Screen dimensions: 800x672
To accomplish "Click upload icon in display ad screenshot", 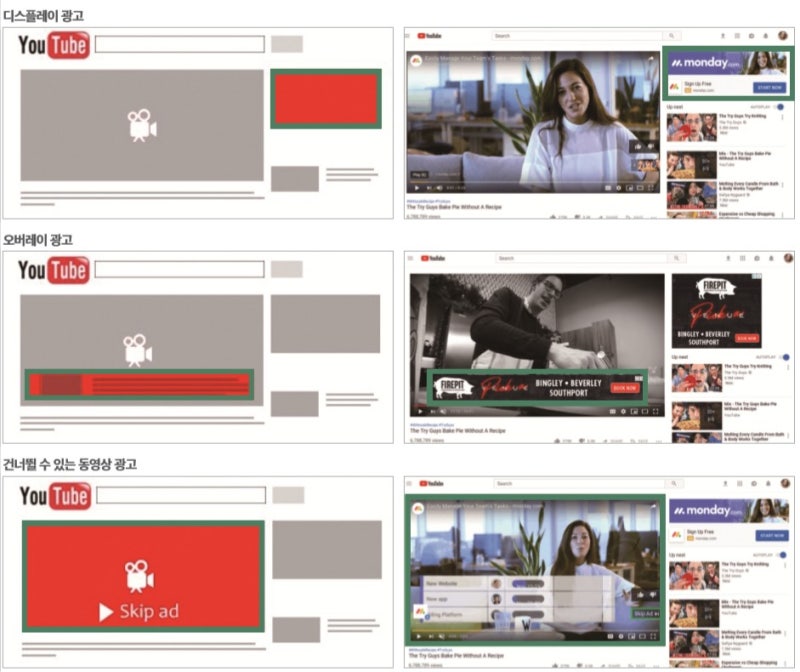I will tap(722, 36).
